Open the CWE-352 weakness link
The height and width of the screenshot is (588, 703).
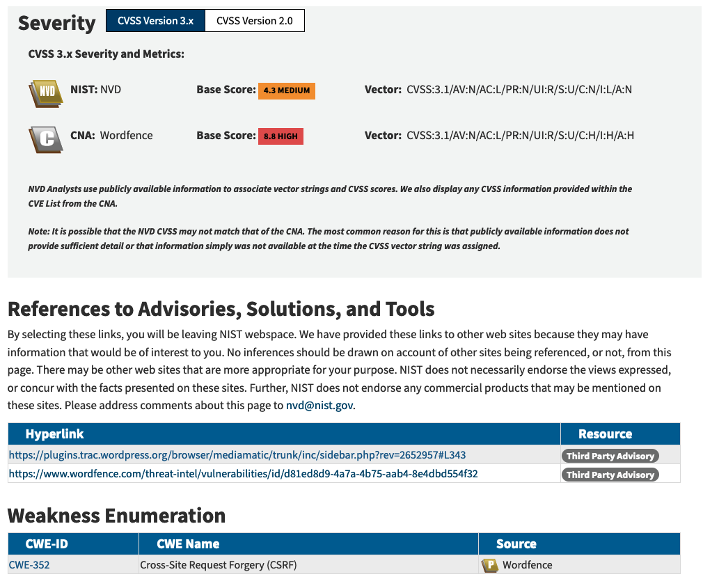pos(28,564)
